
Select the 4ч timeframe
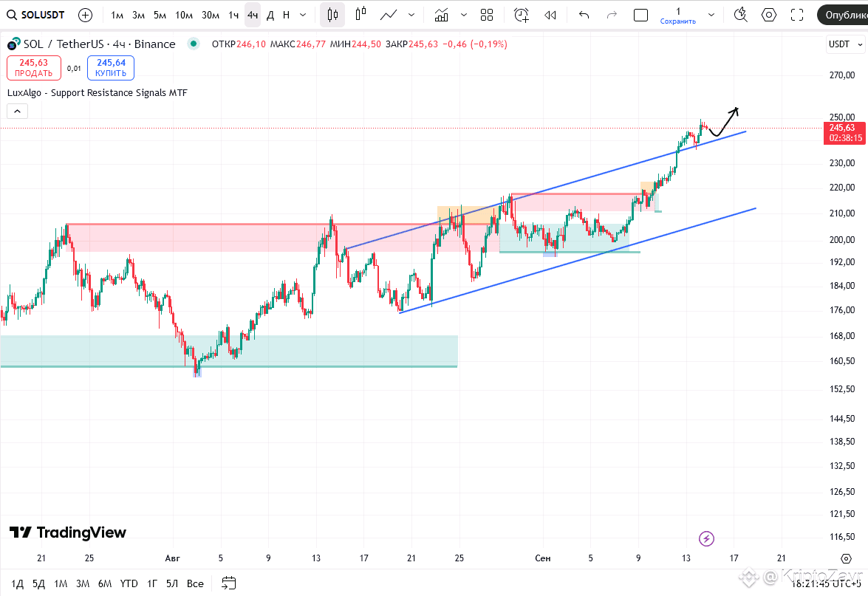pos(253,15)
